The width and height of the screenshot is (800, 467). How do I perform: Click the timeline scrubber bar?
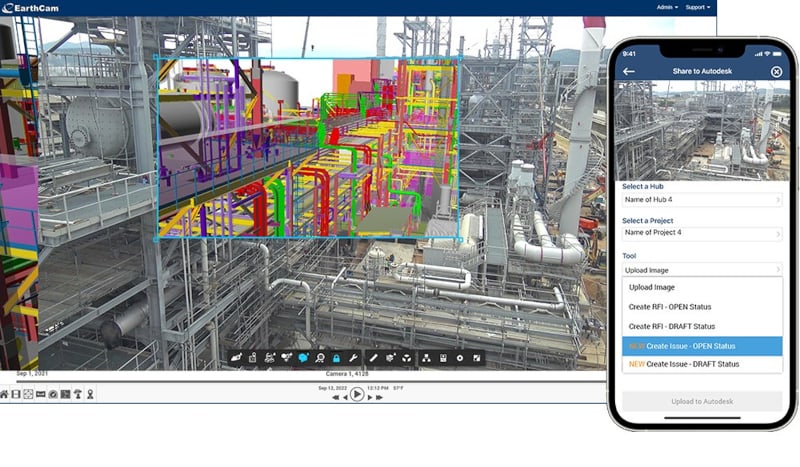coord(311,381)
